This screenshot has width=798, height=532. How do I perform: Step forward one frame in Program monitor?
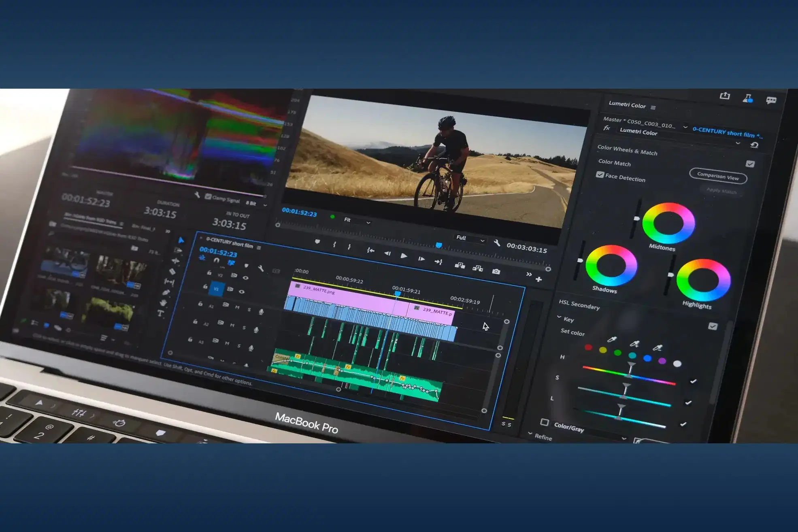[x=421, y=259]
